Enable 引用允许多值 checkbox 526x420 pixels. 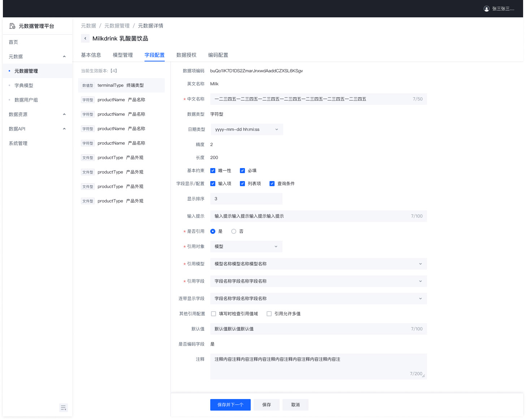click(x=269, y=314)
